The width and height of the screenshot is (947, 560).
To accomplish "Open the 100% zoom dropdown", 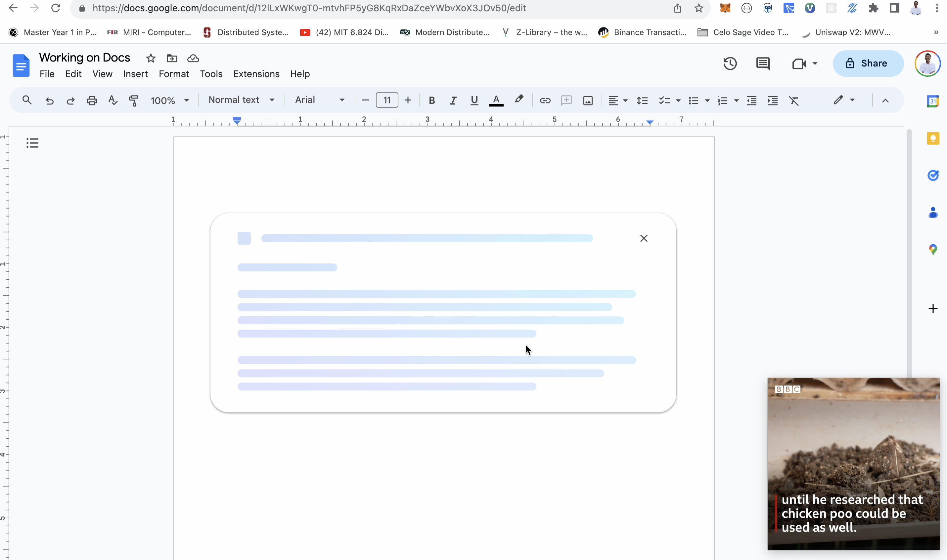I will (x=169, y=100).
